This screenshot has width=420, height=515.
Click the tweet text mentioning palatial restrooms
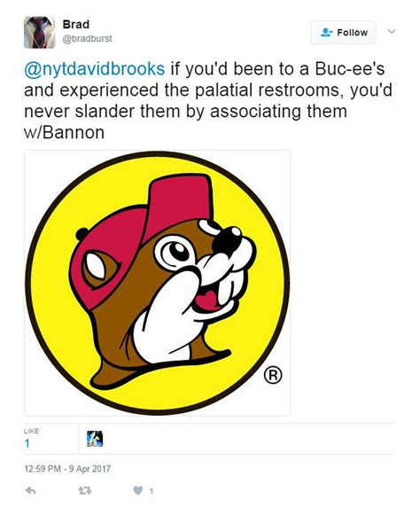point(208,100)
